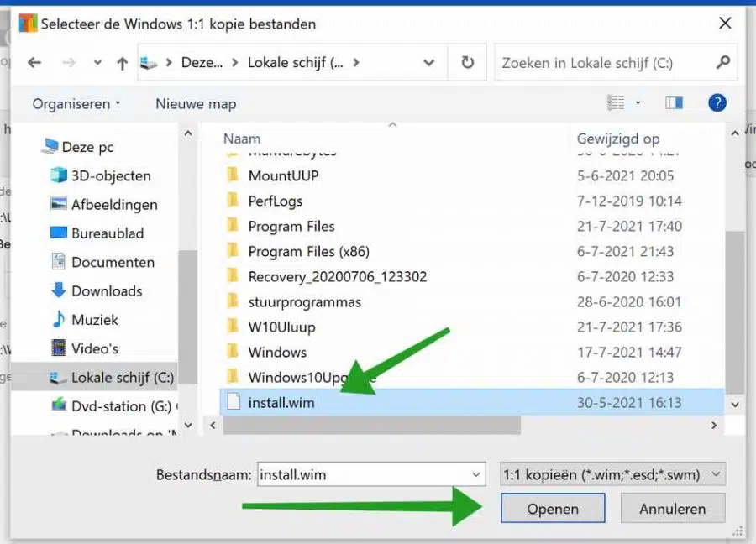The width and height of the screenshot is (756, 544).
Task: Select the Windows folder
Action: pos(277,353)
